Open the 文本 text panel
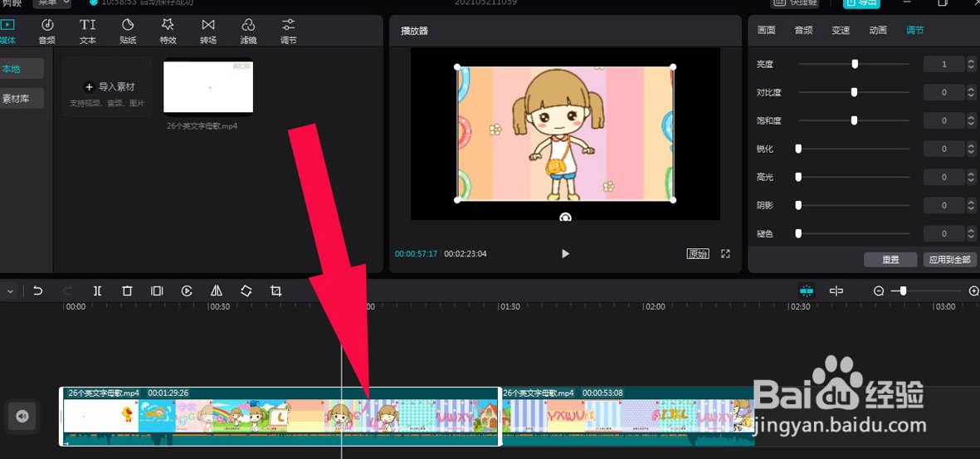This screenshot has height=459, width=980. [87, 32]
